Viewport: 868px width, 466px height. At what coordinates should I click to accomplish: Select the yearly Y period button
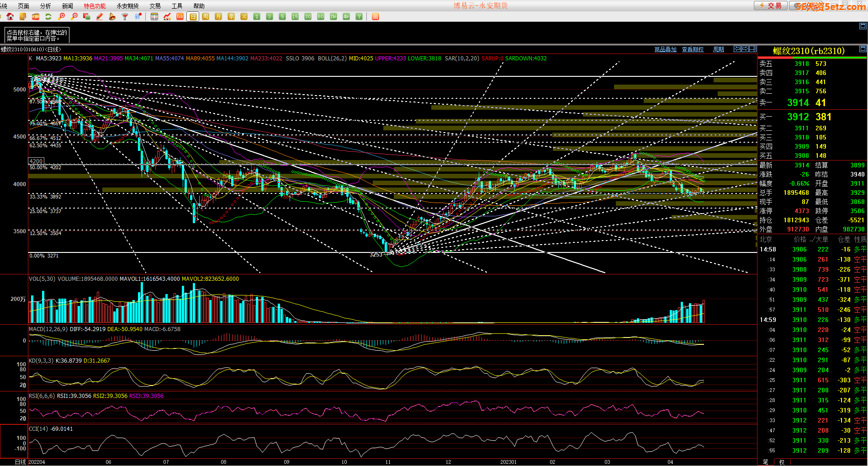click(x=359, y=16)
